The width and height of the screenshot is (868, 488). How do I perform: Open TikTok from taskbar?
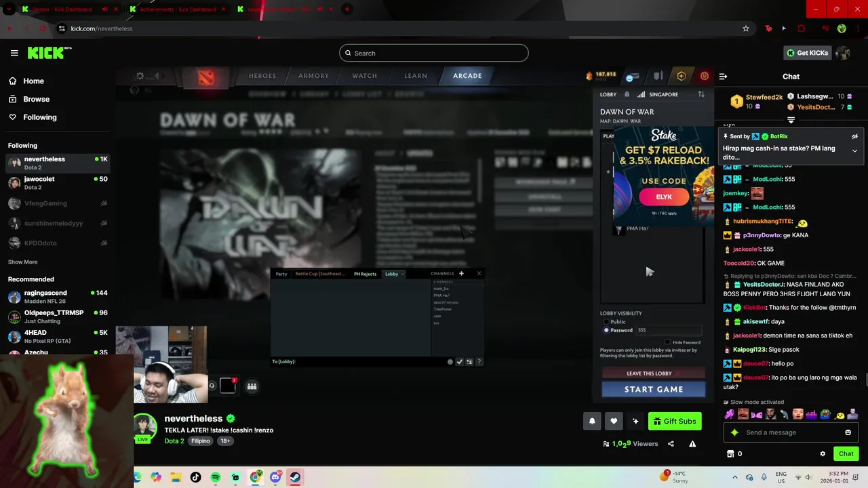pos(195,477)
